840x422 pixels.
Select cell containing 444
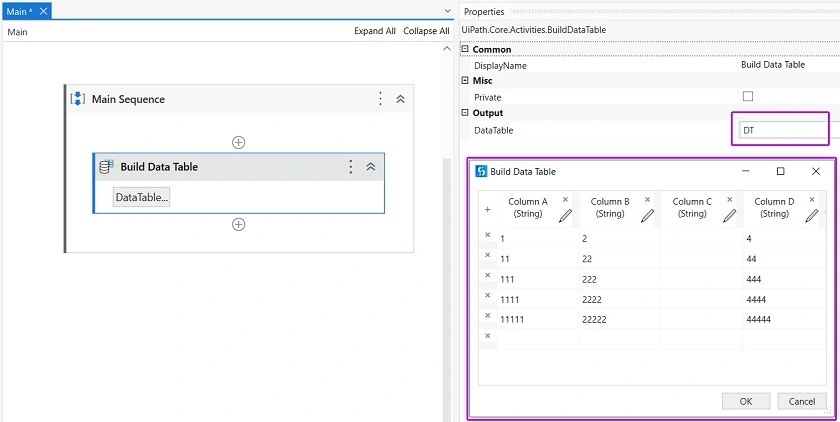784,279
